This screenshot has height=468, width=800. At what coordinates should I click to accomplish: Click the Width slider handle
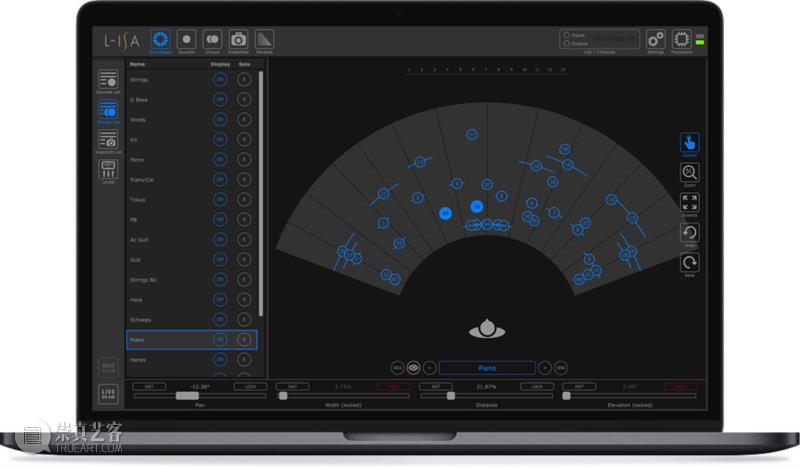tap(283, 396)
